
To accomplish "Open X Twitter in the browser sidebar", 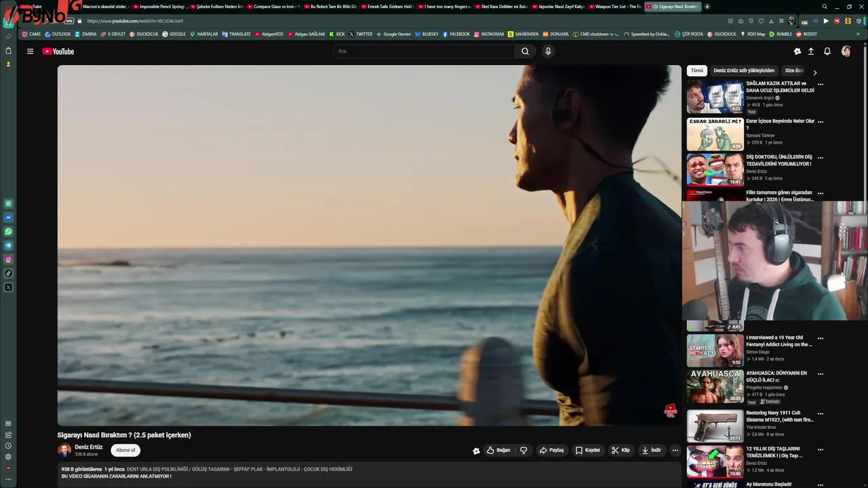I will pos(8,287).
